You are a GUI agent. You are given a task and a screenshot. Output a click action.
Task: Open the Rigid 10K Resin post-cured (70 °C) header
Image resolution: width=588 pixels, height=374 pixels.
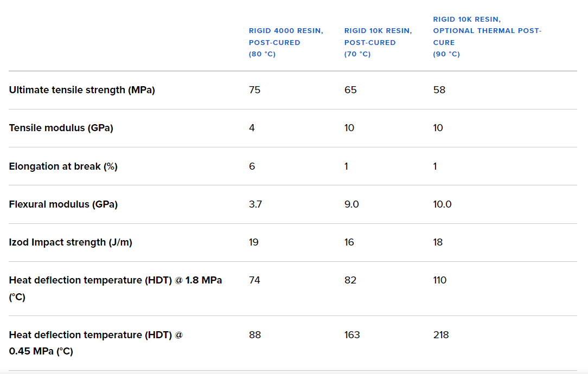pyautogui.click(x=378, y=42)
